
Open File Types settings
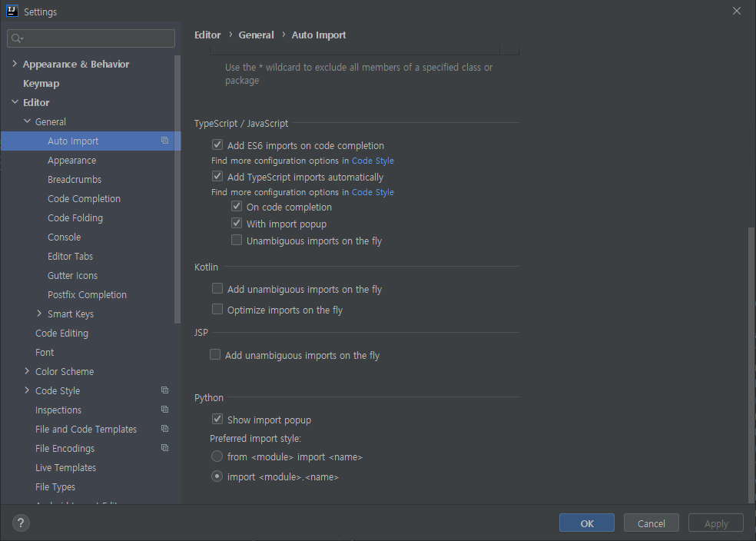point(55,487)
